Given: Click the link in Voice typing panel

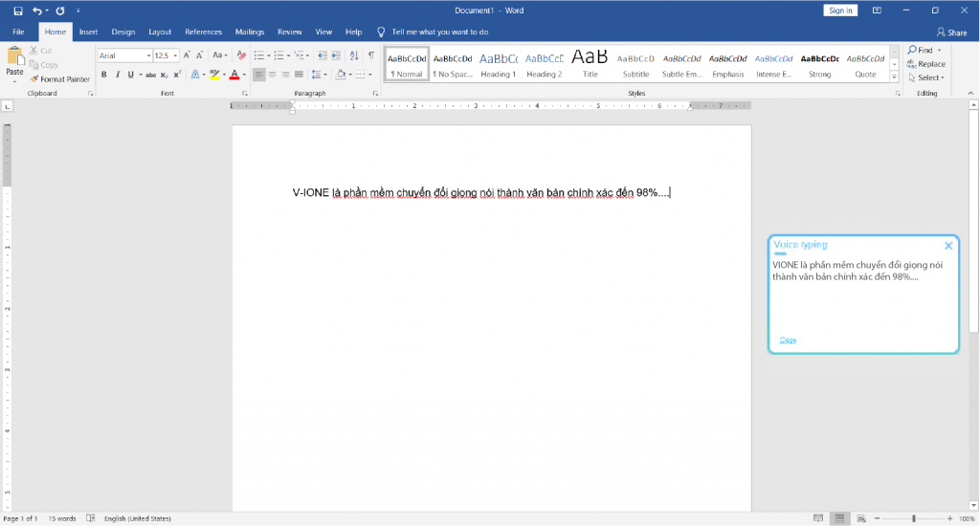Looking at the screenshot, I should [788, 340].
